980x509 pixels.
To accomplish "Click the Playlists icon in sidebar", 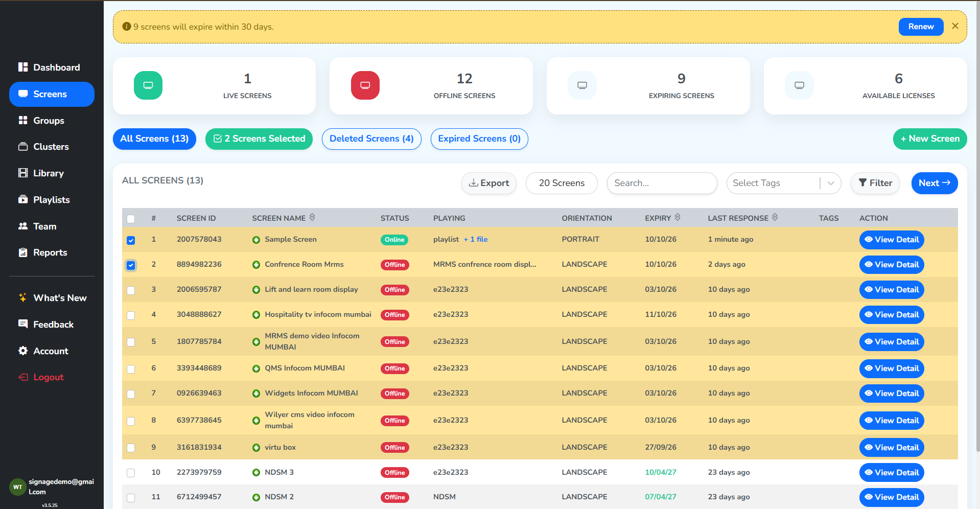I will click(23, 199).
